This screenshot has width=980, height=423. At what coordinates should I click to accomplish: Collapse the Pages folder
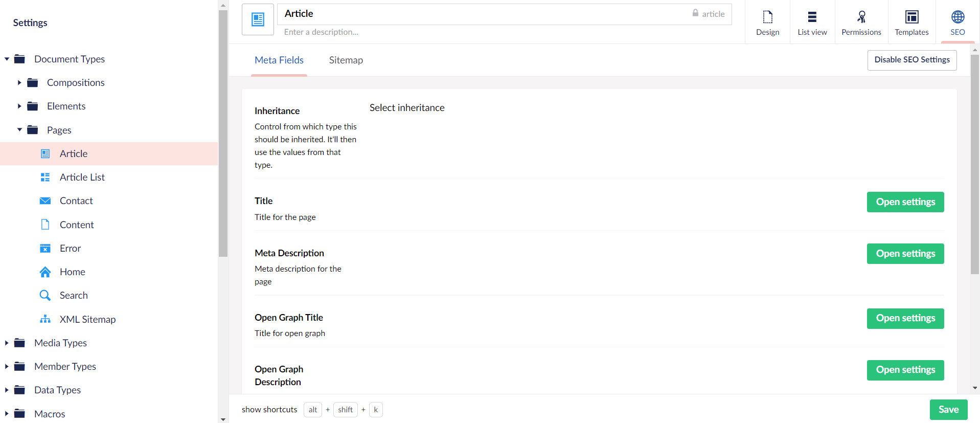19,130
